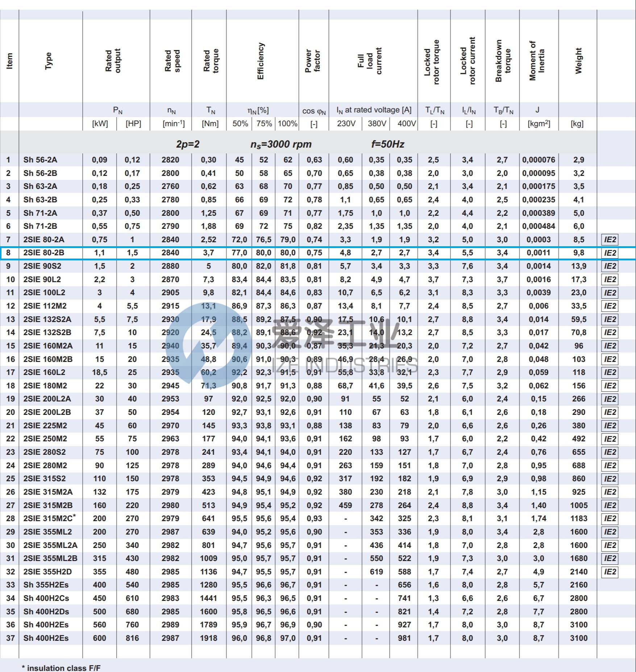Click the Weight column header
This screenshot has height=672, width=636.
pyautogui.click(x=578, y=61)
